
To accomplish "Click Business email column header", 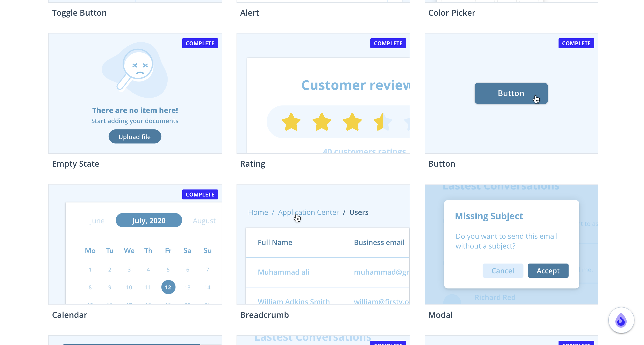I will [379, 242].
